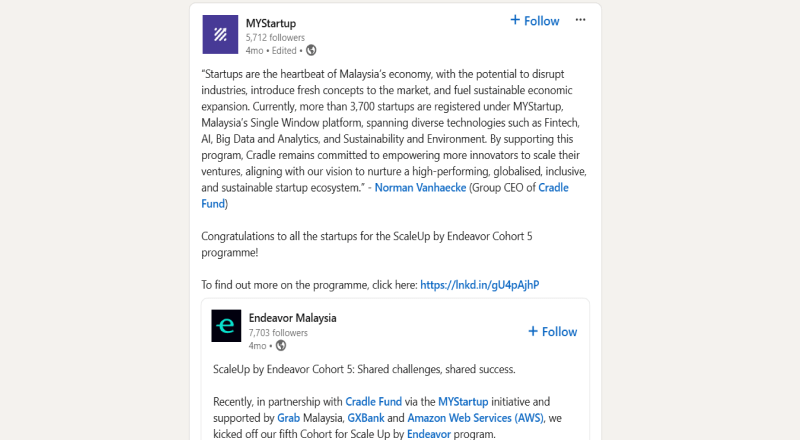800x440 pixels.
Task: Open the lnkd.in programme URL
Action: (480, 285)
